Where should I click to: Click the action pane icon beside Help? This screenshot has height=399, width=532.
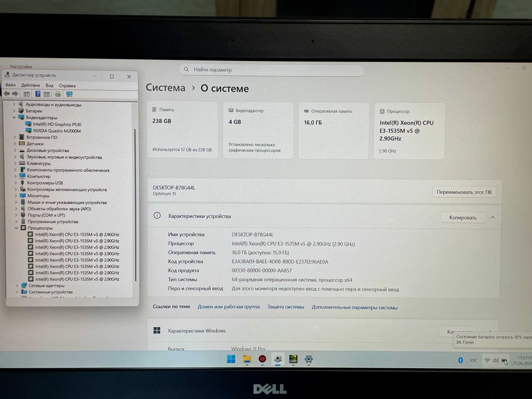[47, 94]
